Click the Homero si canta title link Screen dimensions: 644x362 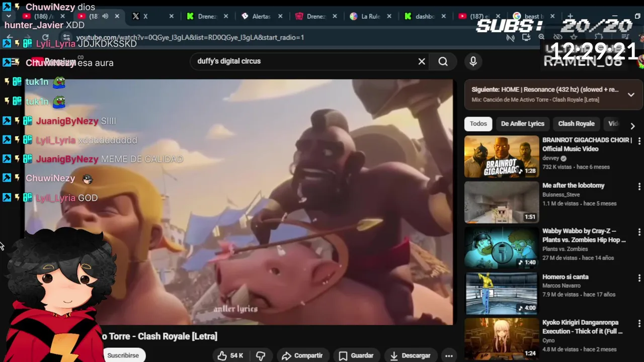point(565,277)
